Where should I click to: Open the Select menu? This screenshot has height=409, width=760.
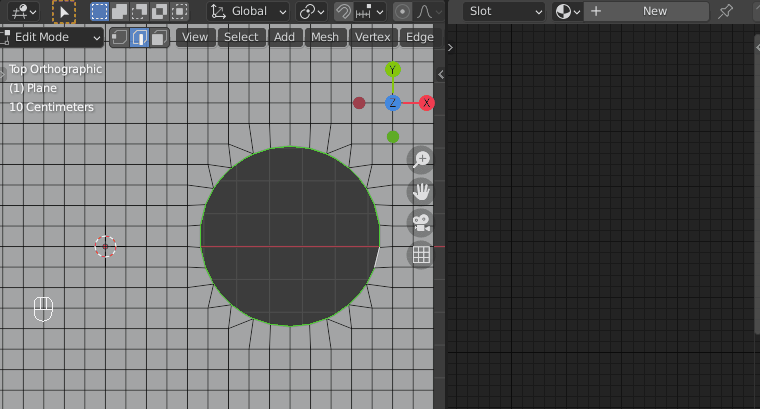(x=241, y=37)
